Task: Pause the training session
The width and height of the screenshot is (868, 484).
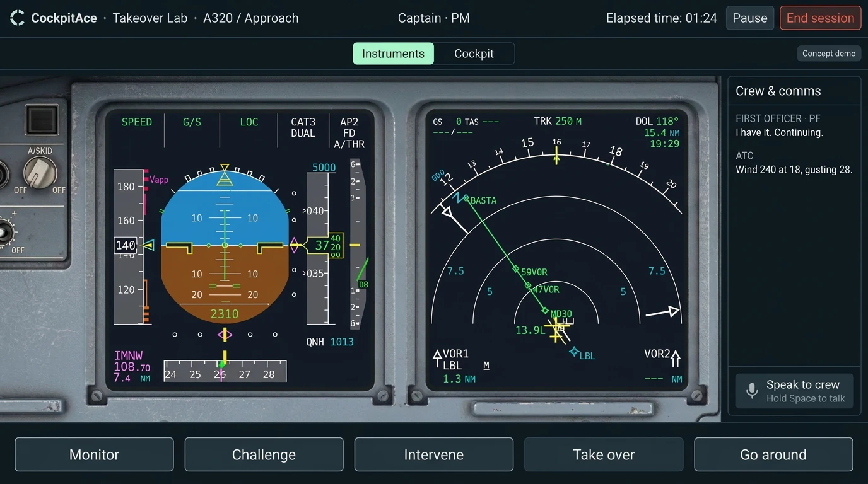Action: point(750,18)
